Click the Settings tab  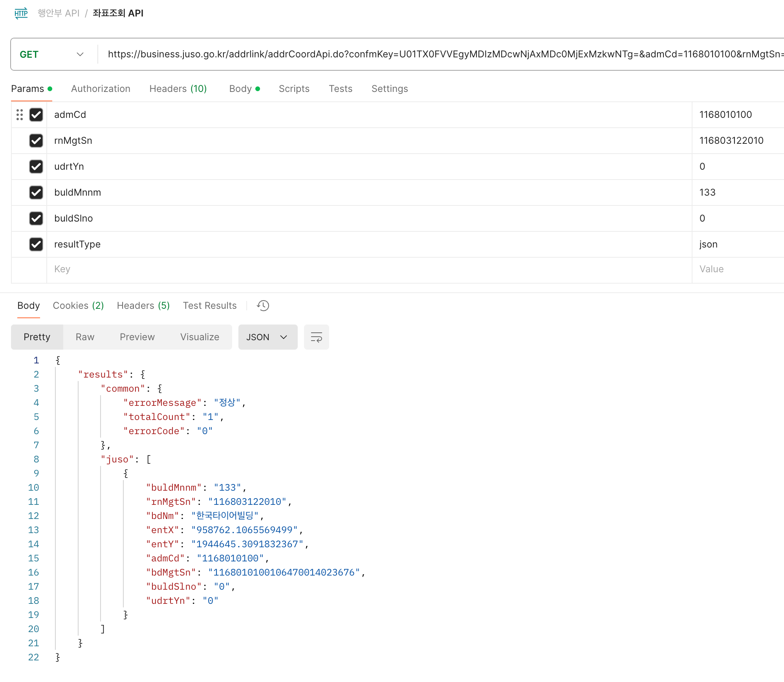(389, 89)
